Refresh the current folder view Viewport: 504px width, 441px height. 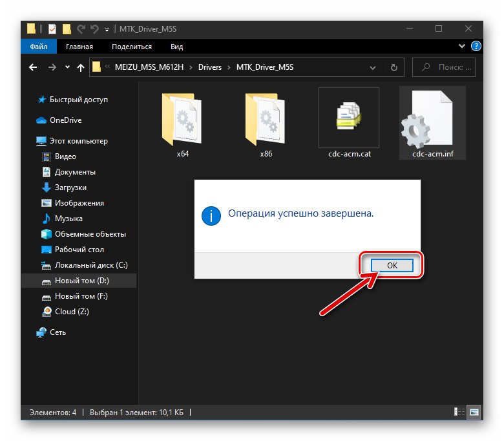click(394, 67)
